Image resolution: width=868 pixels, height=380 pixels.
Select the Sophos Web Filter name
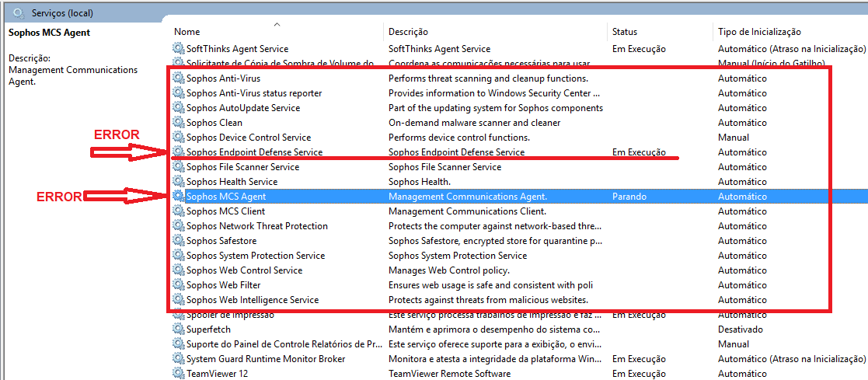(x=224, y=284)
